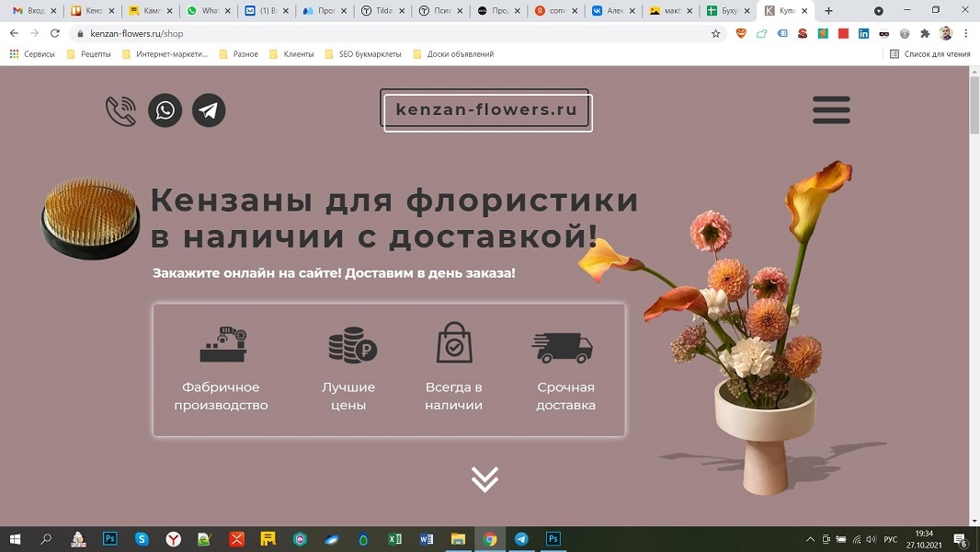The height and width of the screenshot is (552, 980).
Task: Click the address bar URL field
Action: coord(368,33)
